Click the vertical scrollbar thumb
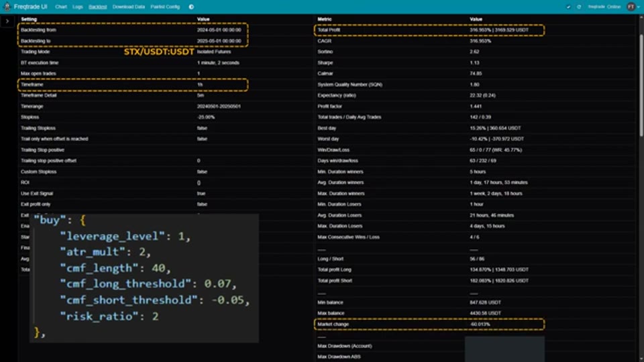The height and width of the screenshot is (362, 644). coord(641,85)
